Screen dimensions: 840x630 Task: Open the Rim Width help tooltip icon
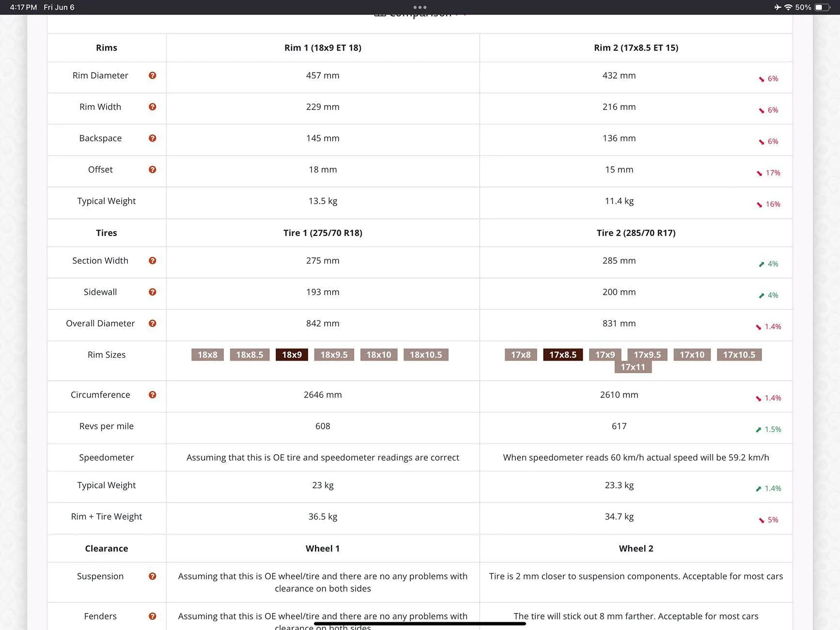[x=152, y=107]
